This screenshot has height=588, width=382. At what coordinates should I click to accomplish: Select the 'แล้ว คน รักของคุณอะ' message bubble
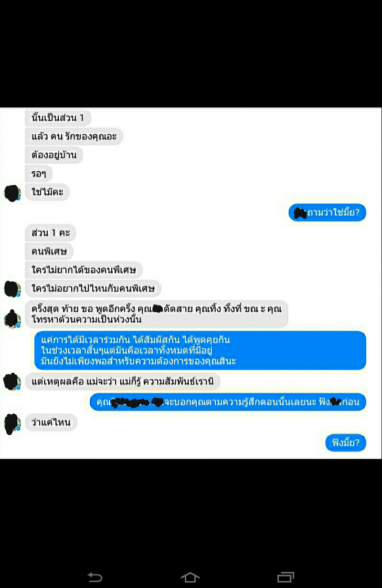(x=74, y=136)
